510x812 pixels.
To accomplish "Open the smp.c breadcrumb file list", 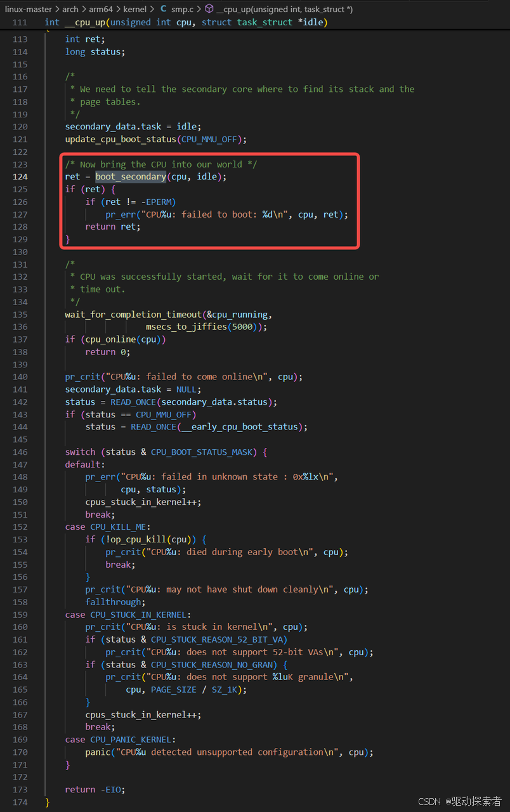I will (182, 9).
